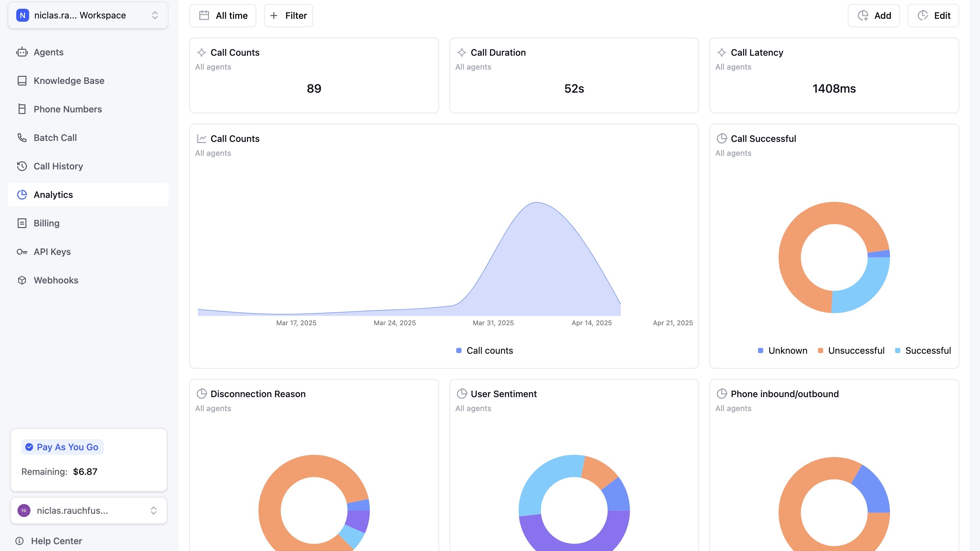
Task: Expand the workspace switcher dropdown
Action: (88, 15)
